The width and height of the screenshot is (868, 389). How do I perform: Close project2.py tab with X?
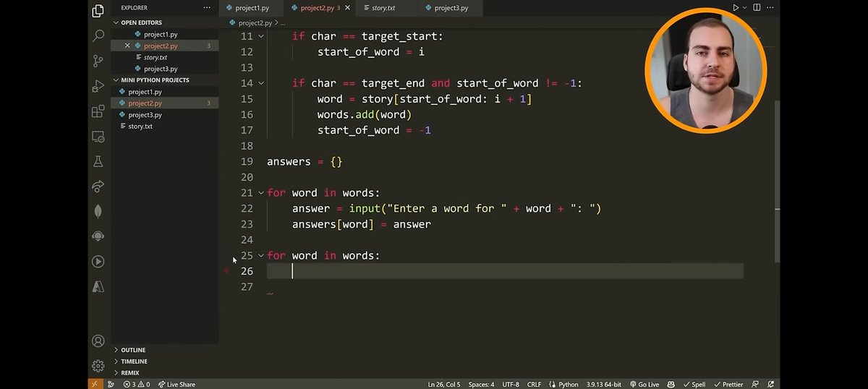tap(348, 8)
